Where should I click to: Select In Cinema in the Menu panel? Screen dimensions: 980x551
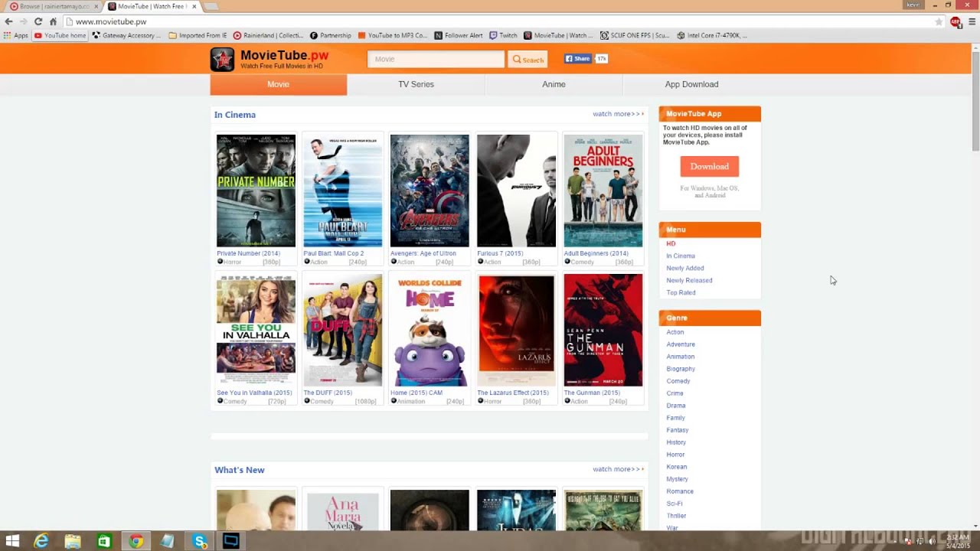click(681, 256)
